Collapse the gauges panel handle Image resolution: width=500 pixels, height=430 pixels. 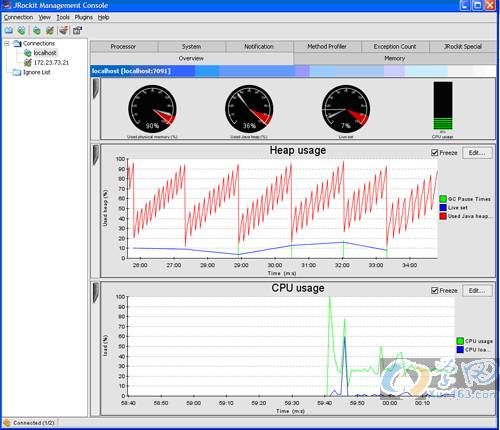[96, 89]
